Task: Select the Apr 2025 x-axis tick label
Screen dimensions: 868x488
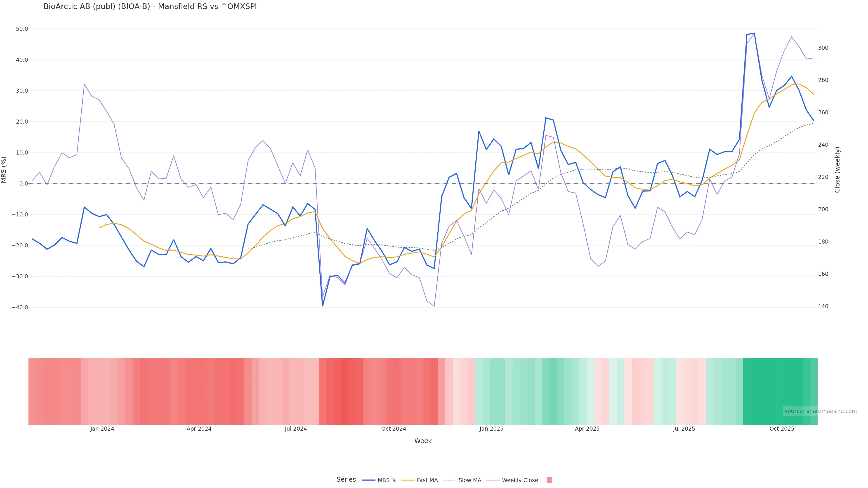Action: tap(587, 429)
